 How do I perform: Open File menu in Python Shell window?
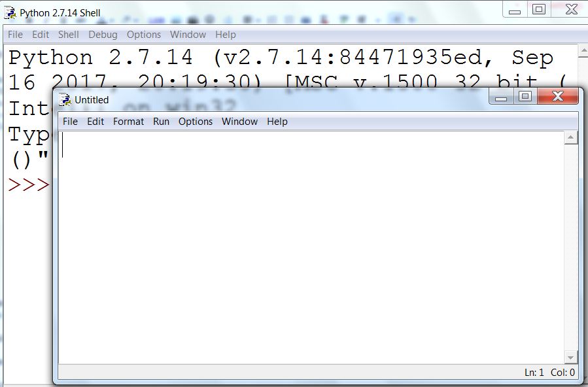click(16, 35)
